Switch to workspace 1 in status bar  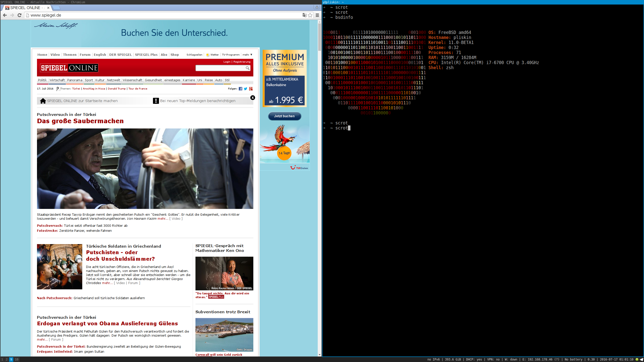pyautogui.click(x=2, y=359)
